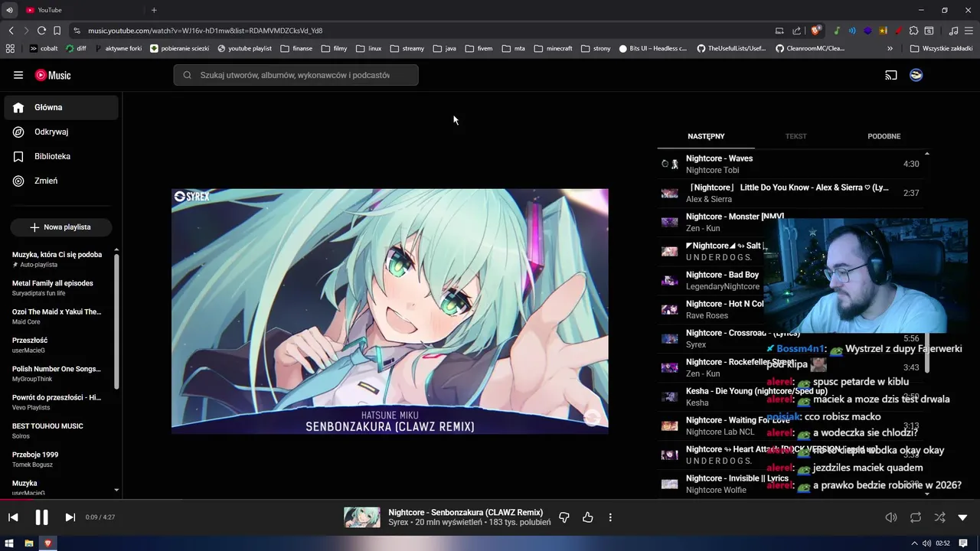This screenshot has height=551, width=980.
Task: Switch to the PODOBNE tab
Action: pyautogui.click(x=884, y=136)
